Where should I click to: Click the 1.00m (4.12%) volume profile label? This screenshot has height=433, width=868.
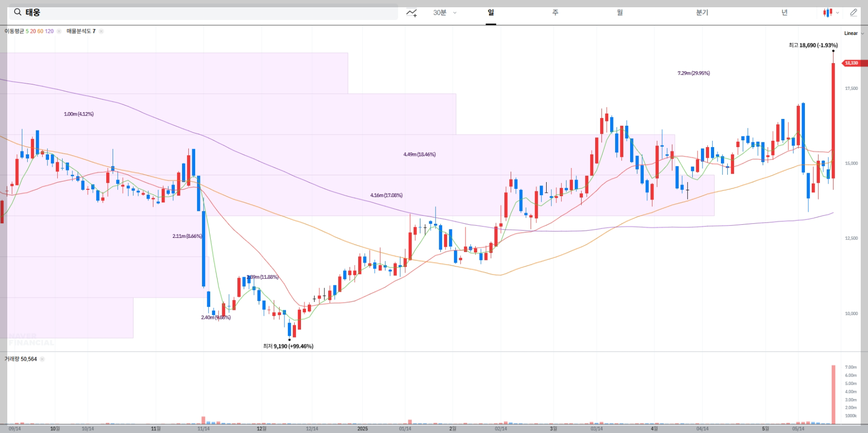click(79, 114)
